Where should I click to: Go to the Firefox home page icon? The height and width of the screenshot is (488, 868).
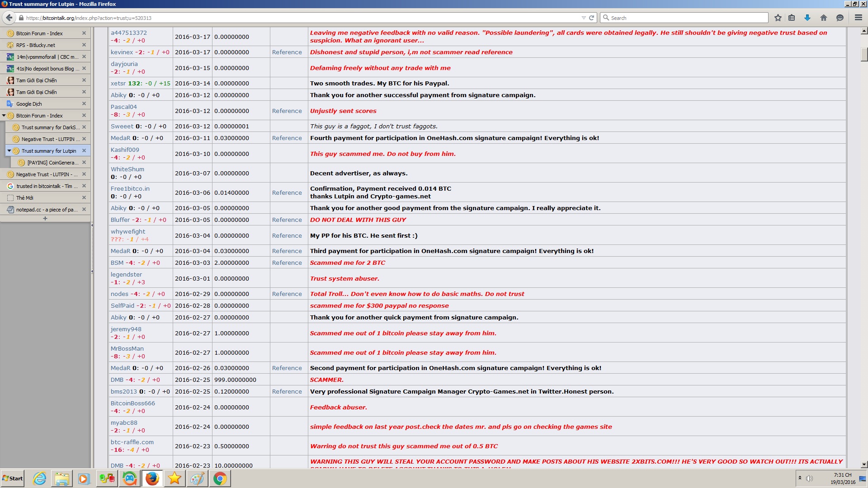click(x=824, y=18)
